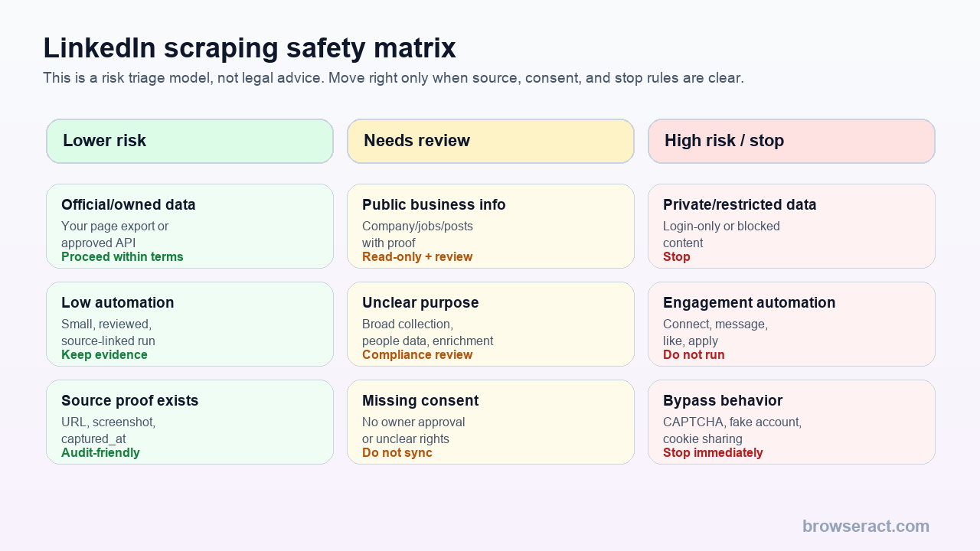Select the 'Needs review' column header

[491, 141]
